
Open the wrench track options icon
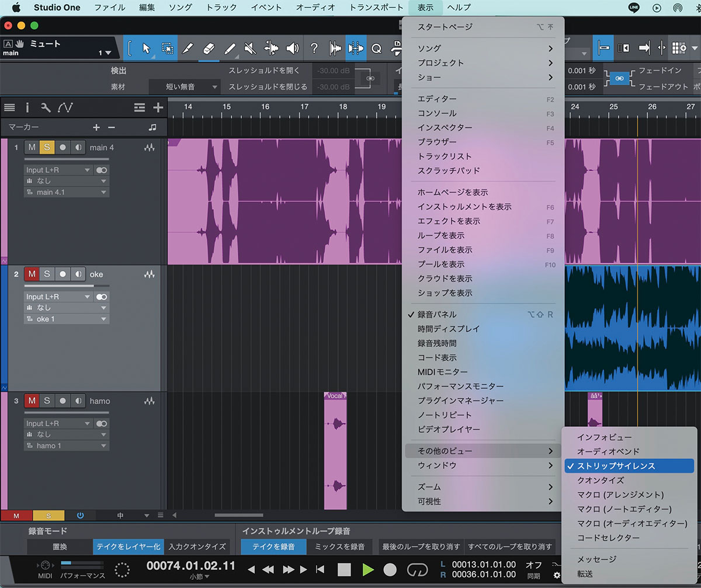coord(46,107)
